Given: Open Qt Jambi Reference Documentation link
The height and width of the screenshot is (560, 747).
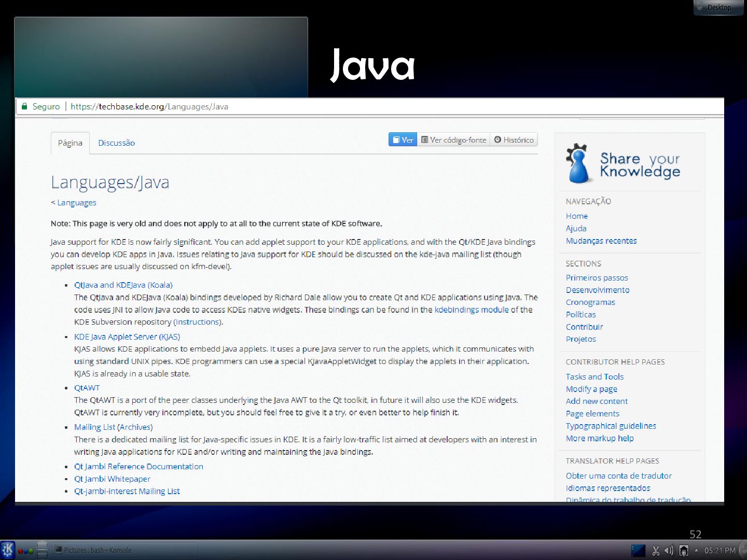Looking at the screenshot, I should click(x=139, y=467).
